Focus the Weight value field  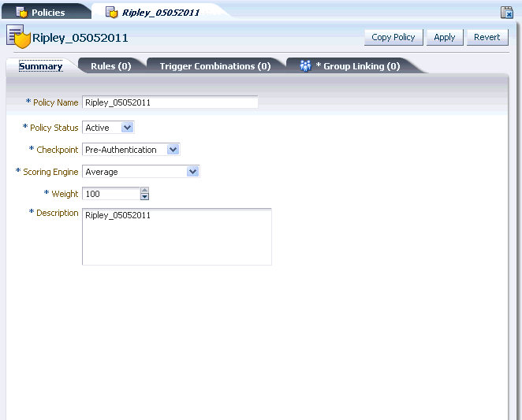coord(111,194)
